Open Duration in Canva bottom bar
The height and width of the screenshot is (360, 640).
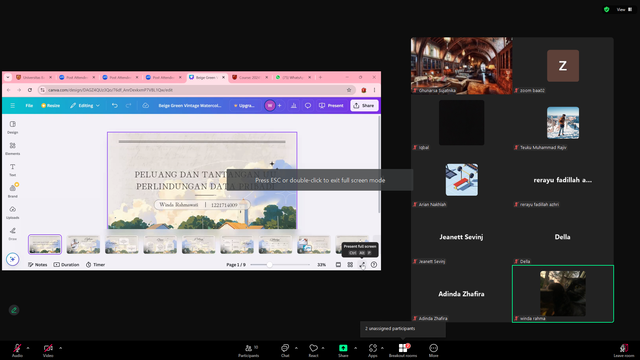click(67, 264)
